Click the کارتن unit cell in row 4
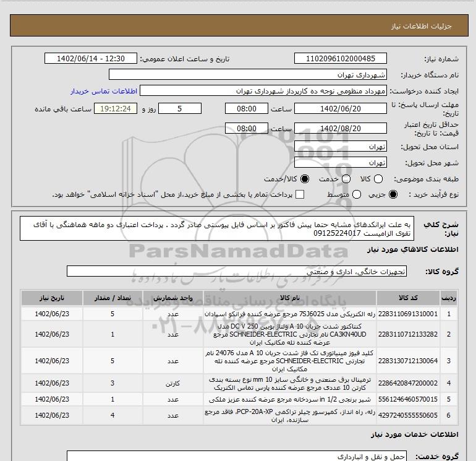The width and height of the screenshot is (476, 461). click(x=172, y=384)
